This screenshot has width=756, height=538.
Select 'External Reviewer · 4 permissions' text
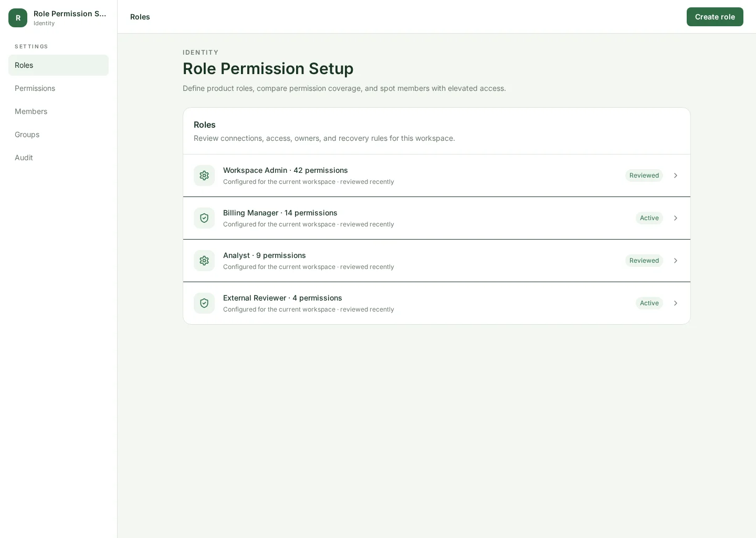point(282,298)
